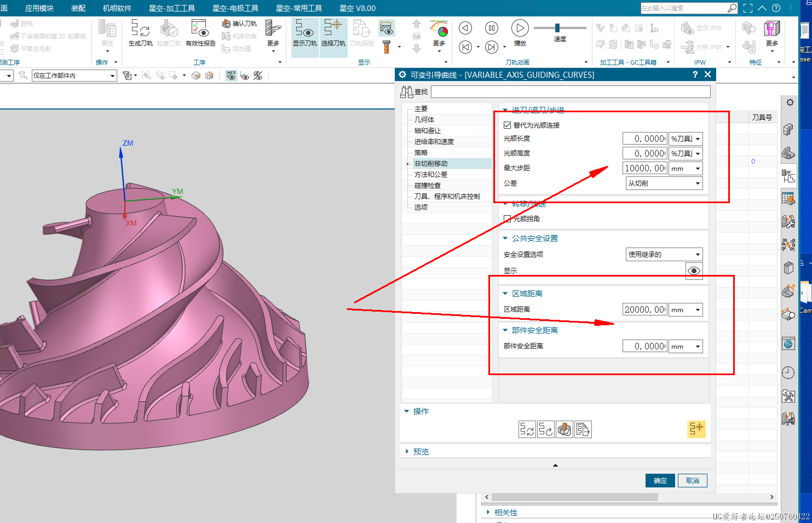Open the 星空-加工工具 ribbon tab
The height and width of the screenshot is (523, 812).
click(172, 8)
